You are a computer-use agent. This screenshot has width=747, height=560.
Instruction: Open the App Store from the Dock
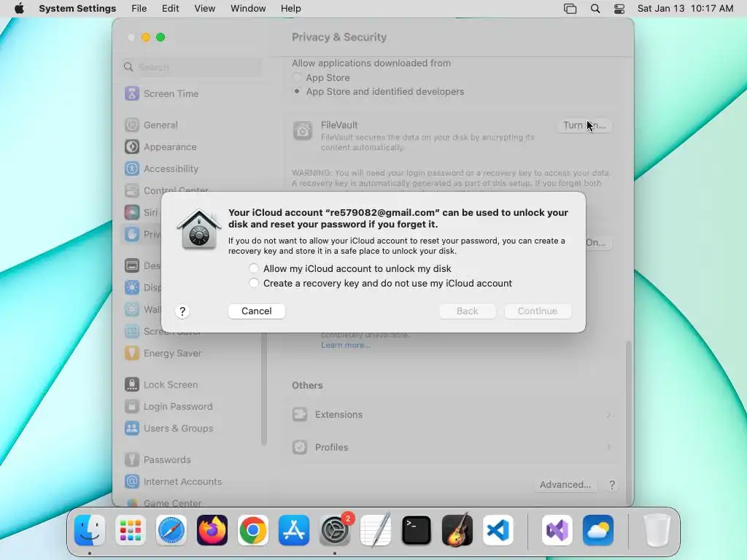point(294,530)
